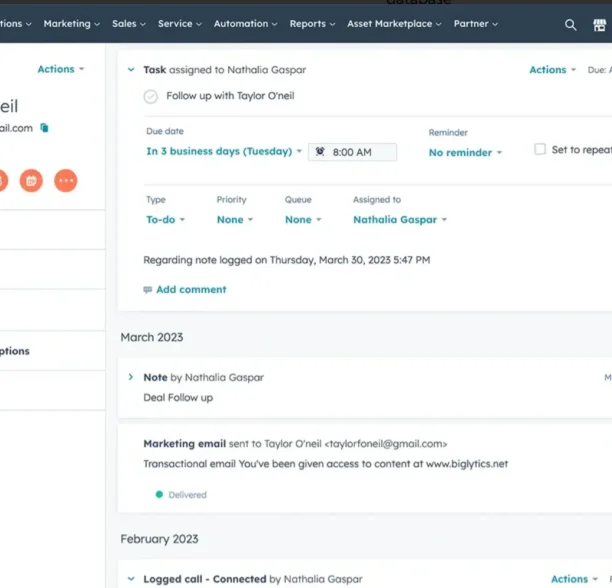Expand the Note by Nathalia Gaspar entry

tap(131, 377)
